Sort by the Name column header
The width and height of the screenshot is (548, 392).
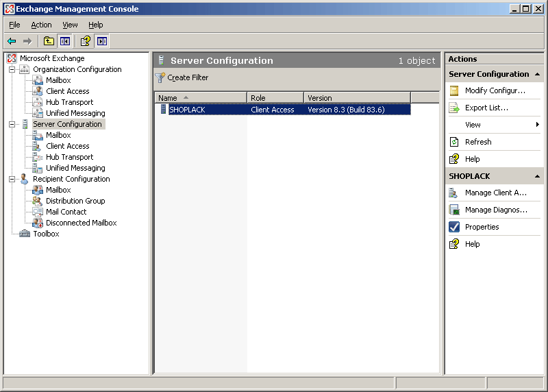pyautogui.click(x=201, y=98)
